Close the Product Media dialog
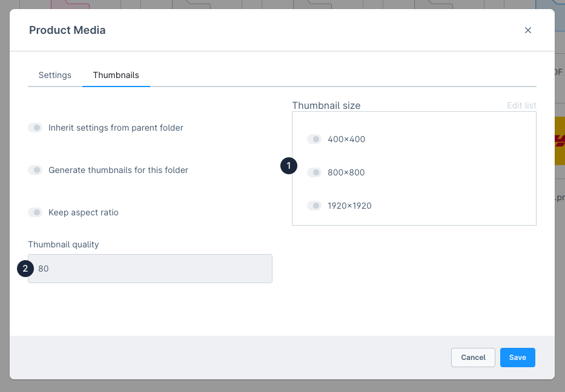565x392 pixels. point(528,30)
